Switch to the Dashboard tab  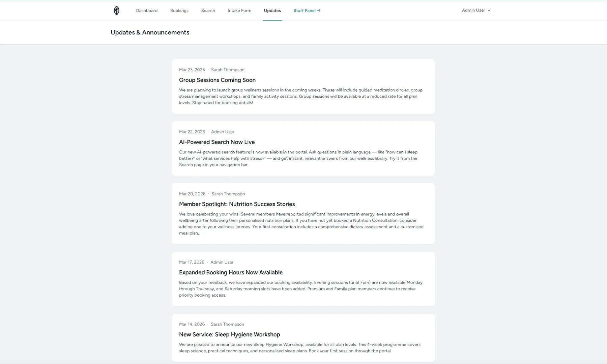(x=147, y=10)
